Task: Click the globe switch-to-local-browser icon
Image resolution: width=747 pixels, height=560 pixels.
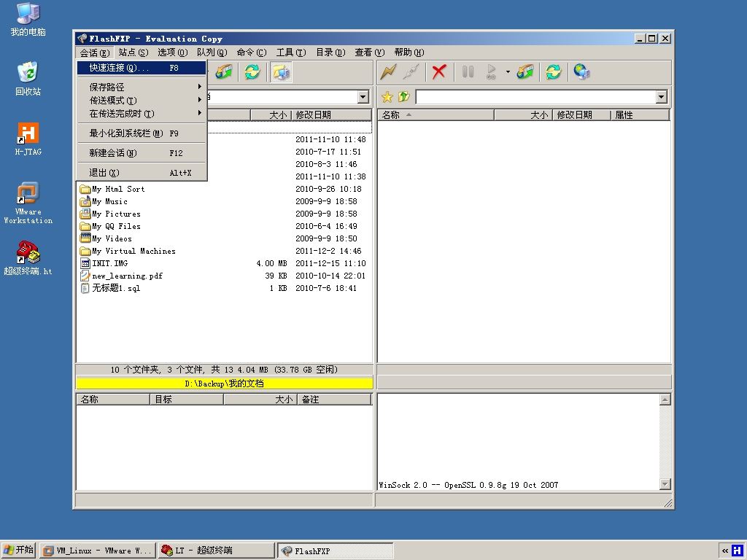Action: point(581,72)
